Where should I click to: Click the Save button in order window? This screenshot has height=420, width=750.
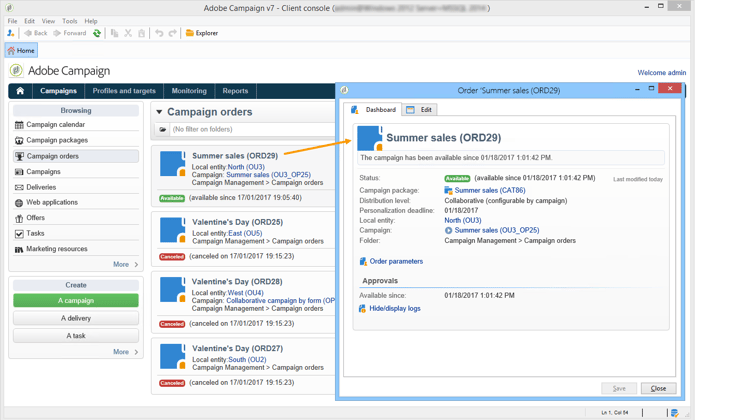click(x=619, y=388)
